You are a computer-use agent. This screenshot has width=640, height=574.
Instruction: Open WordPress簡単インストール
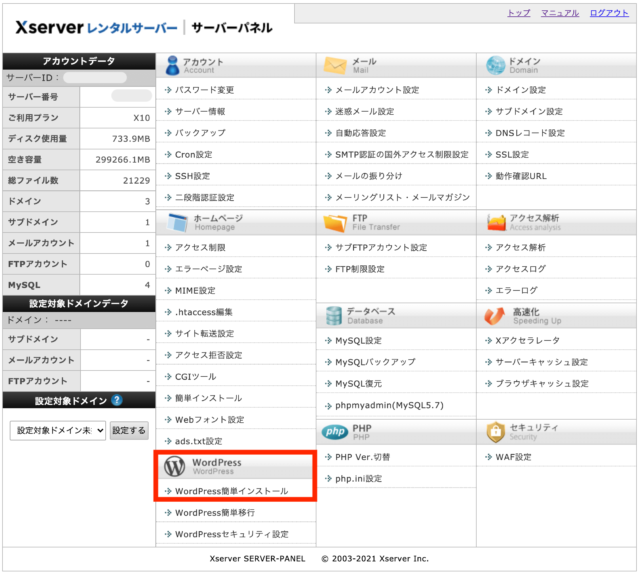tap(231, 491)
